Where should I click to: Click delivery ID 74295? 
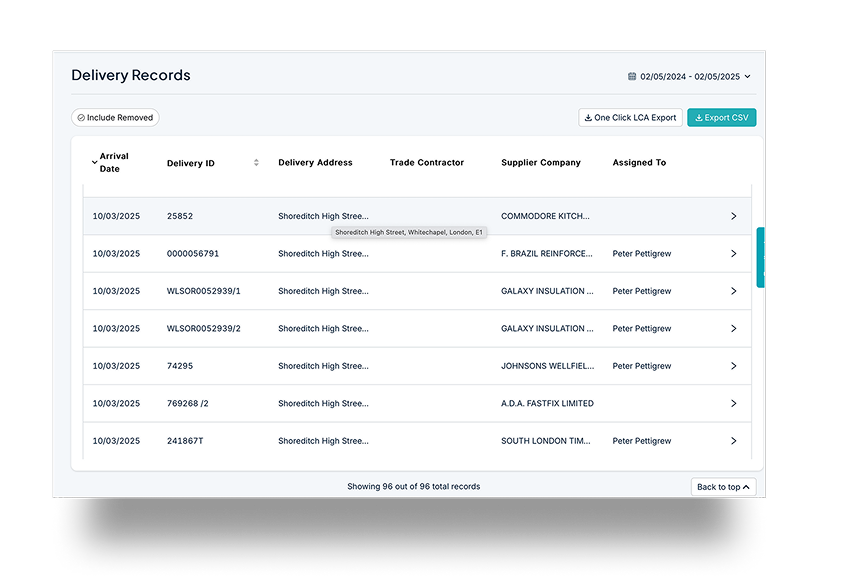[180, 366]
